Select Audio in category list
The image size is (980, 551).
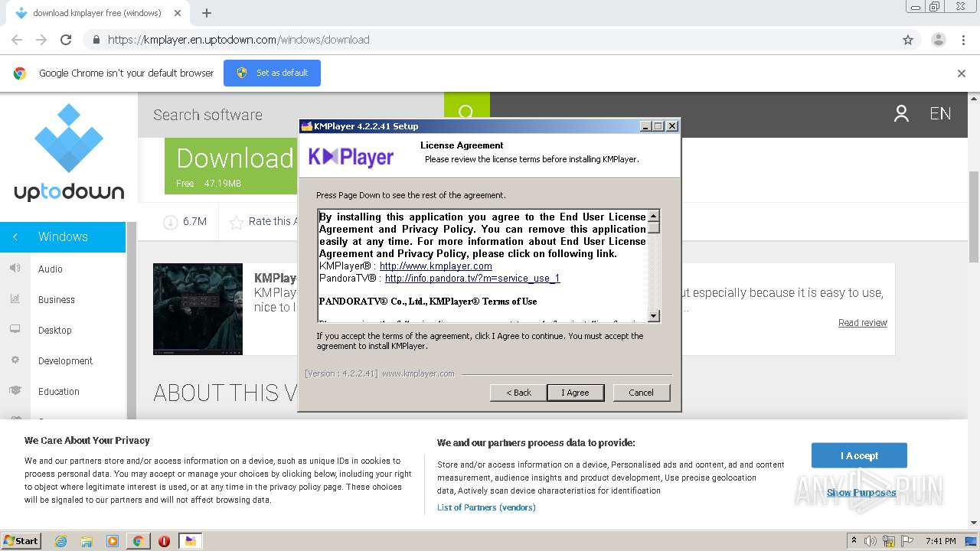pyautogui.click(x=51, y=269)
